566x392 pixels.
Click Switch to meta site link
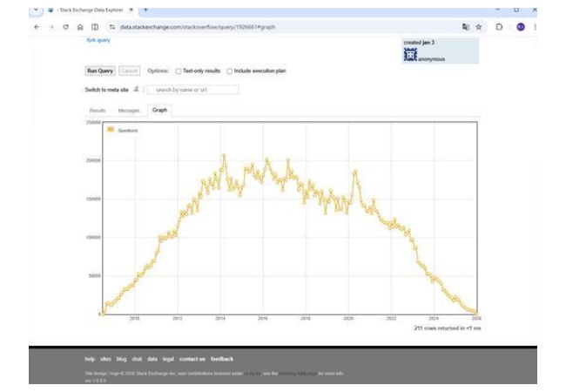tap(106, 90)
